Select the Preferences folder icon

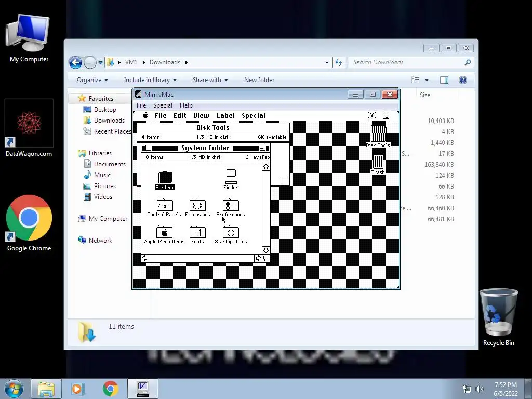[231, 205]
